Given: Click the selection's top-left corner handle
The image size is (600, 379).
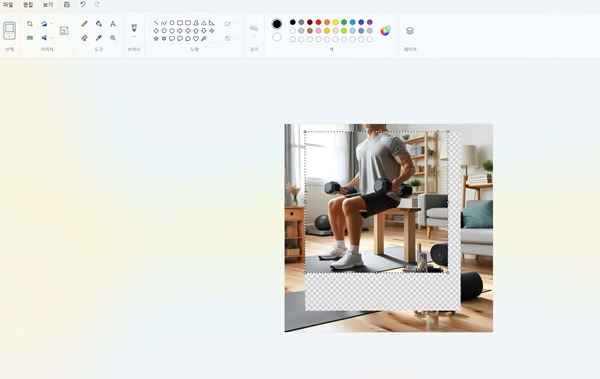Looking at the screenshot, I should pos(305,132).
